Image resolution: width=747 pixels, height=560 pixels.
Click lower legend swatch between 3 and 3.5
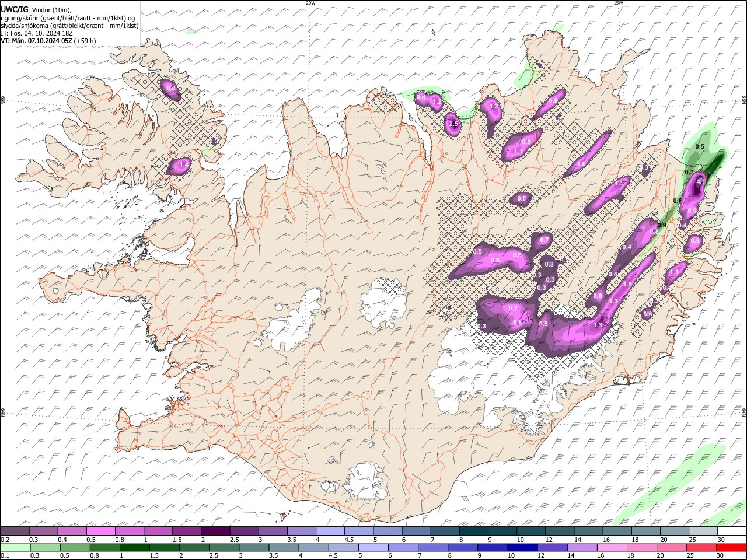[253, 547]
